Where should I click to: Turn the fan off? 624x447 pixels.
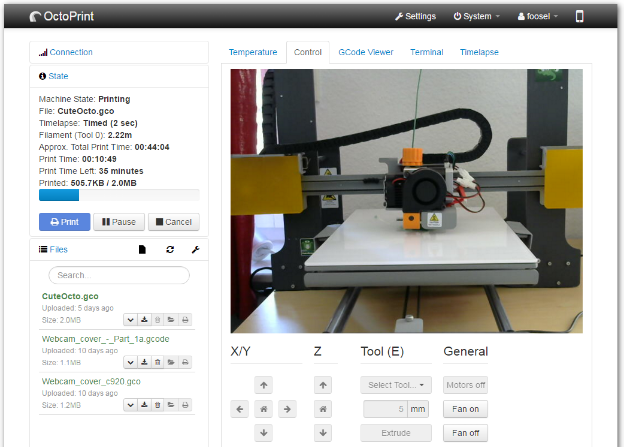(x=466, y=433)
